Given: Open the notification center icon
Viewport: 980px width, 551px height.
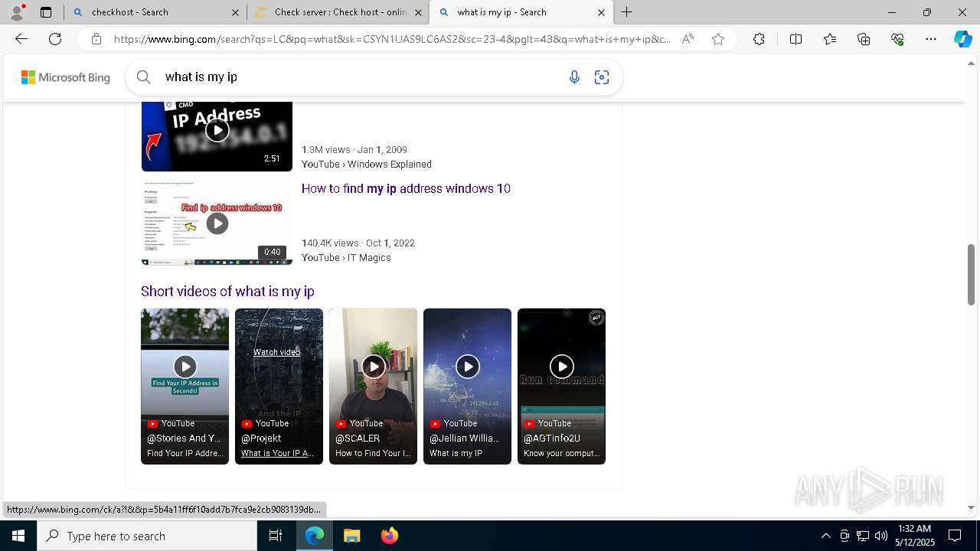Looking at the screenshot, I should (955, 536).
